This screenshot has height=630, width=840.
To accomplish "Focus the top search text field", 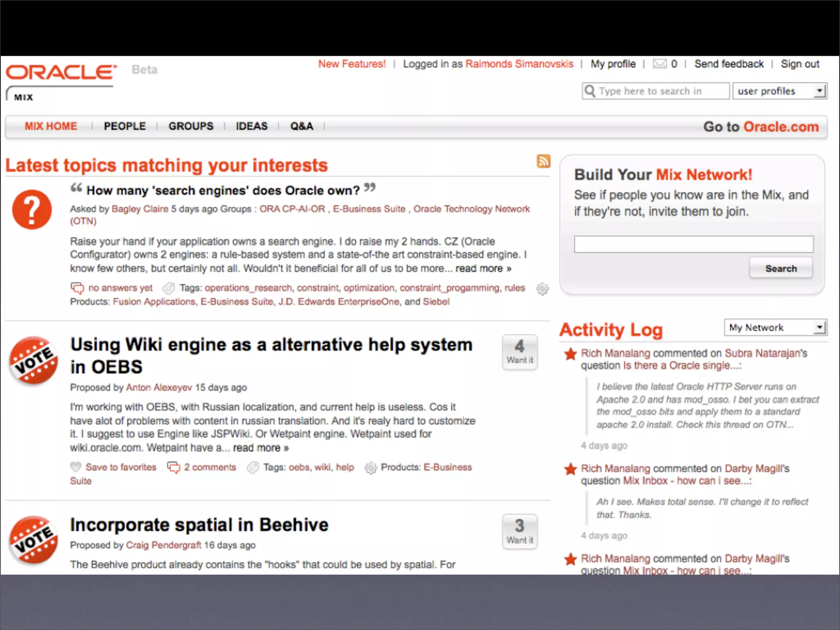I will 655,91.
